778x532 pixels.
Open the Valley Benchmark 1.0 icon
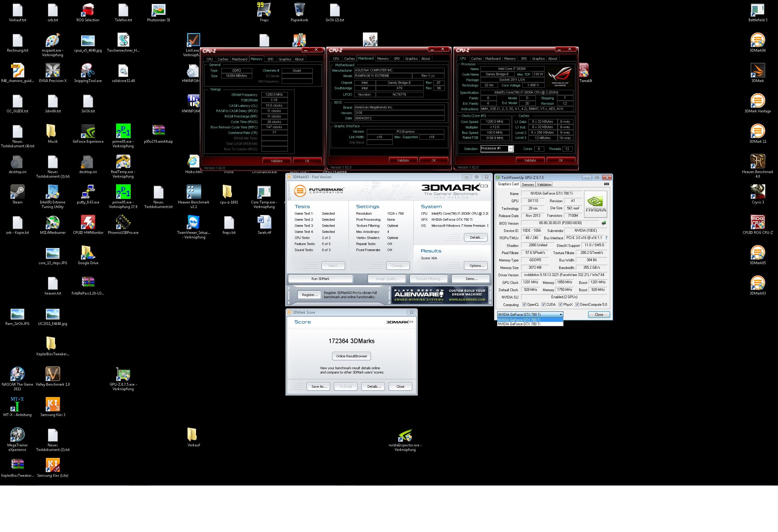53,377
